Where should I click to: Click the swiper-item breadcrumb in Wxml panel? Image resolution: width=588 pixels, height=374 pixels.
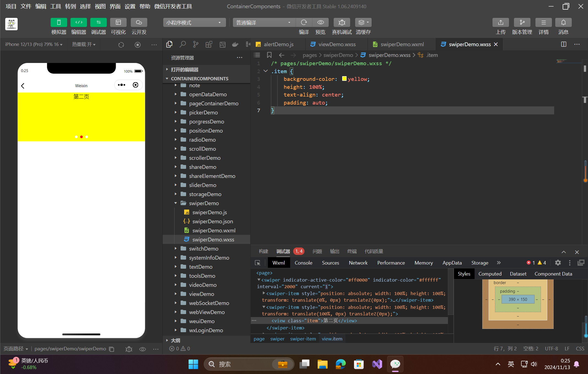[303, 339]
